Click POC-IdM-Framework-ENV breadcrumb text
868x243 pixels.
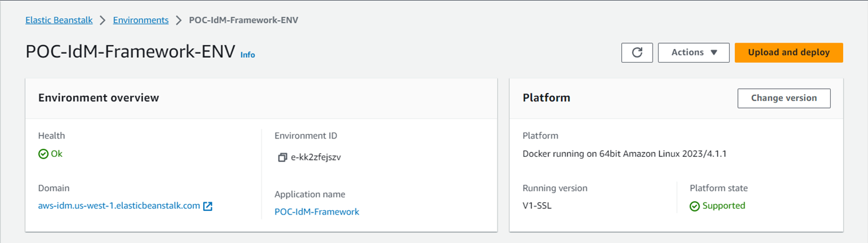point(244,20)
